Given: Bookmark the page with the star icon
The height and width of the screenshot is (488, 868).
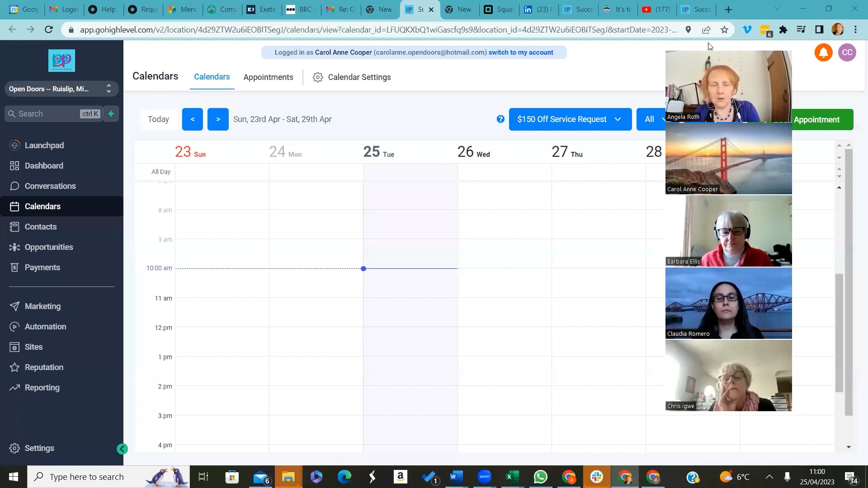Looking at the screenshot, I should point(725,30).
